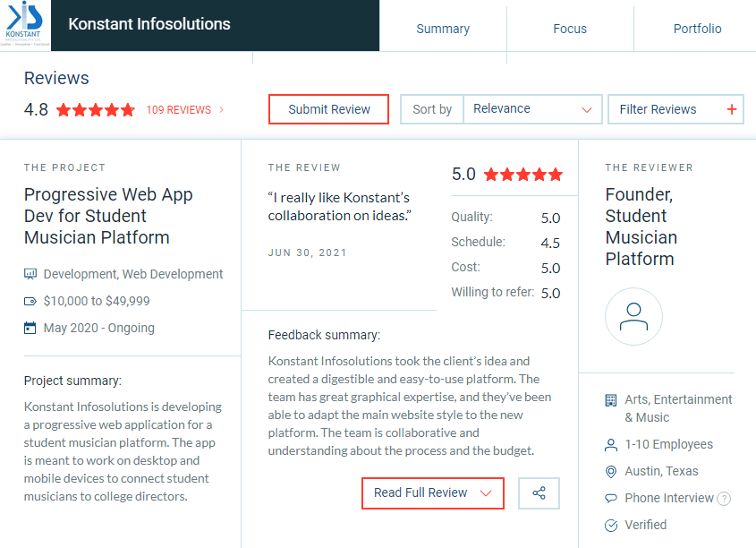Expand Read Full Review
The height and width of the screenshot is (548, 756).
point(432,493)
